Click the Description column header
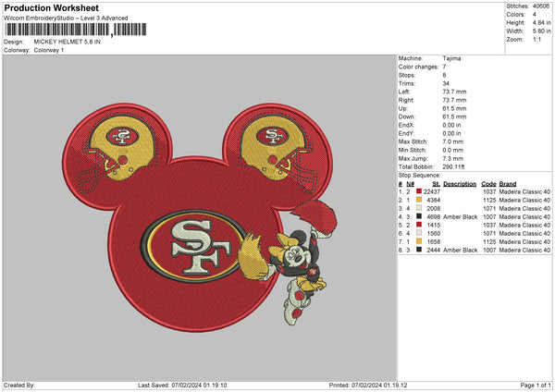 pos(460,184)
